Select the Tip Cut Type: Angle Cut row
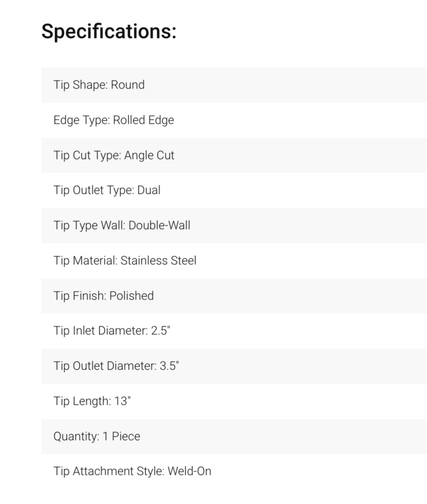Viewport: 427px width, 504px height. tap(234, 155)
